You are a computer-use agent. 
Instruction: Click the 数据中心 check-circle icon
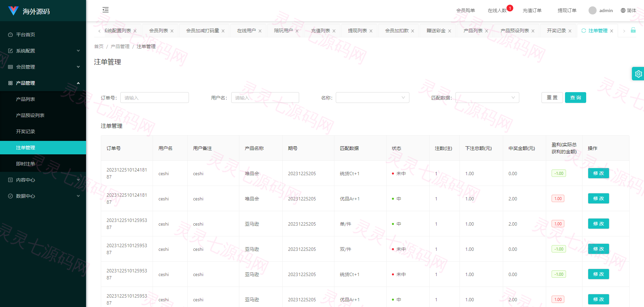tap(10, 196)
